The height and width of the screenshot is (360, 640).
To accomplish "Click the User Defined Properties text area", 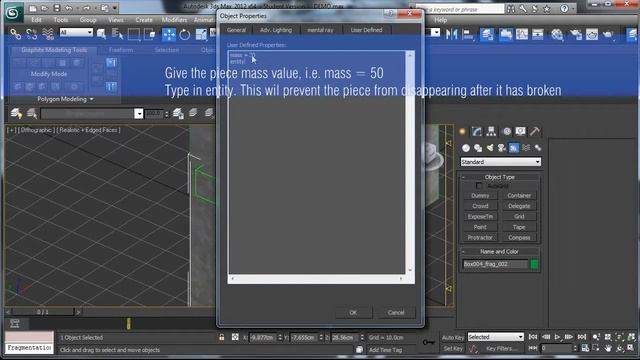I will [317, 162].
